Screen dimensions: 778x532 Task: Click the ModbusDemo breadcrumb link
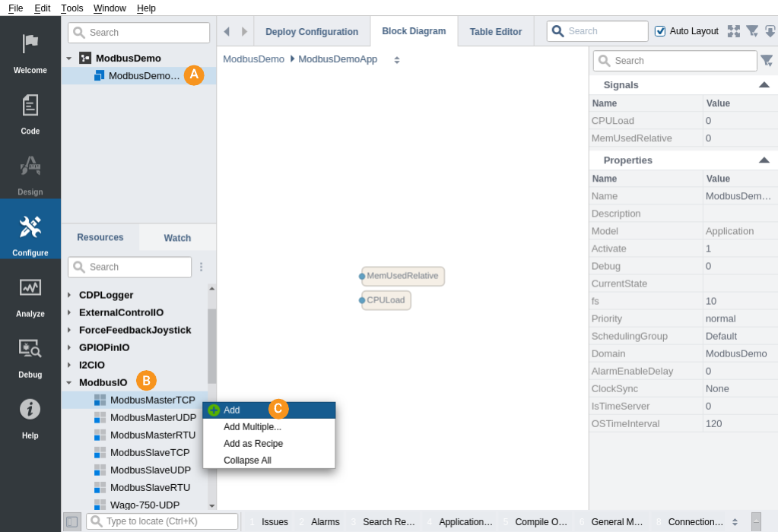click(x=253, y=59)
